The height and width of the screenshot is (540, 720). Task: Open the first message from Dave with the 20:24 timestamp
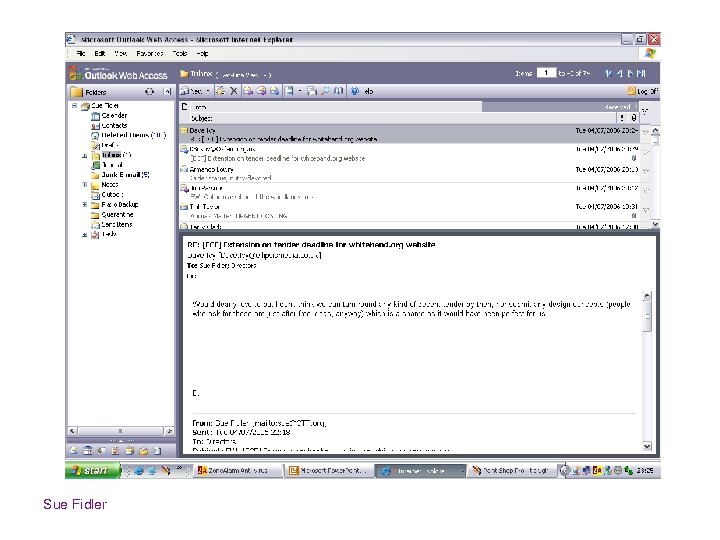point(410,134)
